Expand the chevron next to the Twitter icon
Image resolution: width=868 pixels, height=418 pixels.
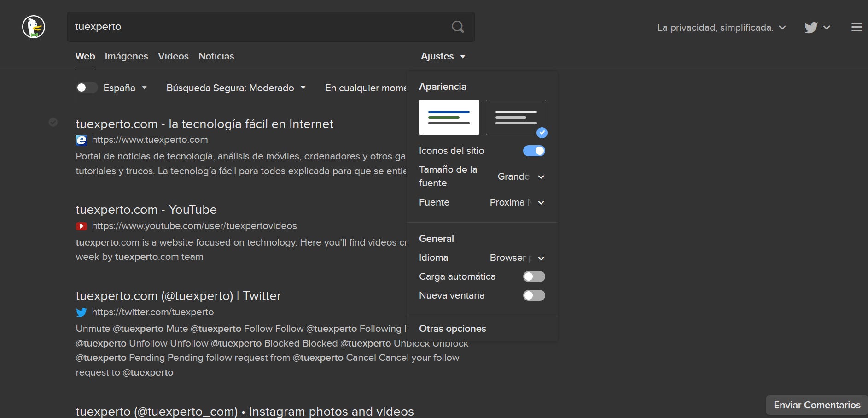point(827,28)
